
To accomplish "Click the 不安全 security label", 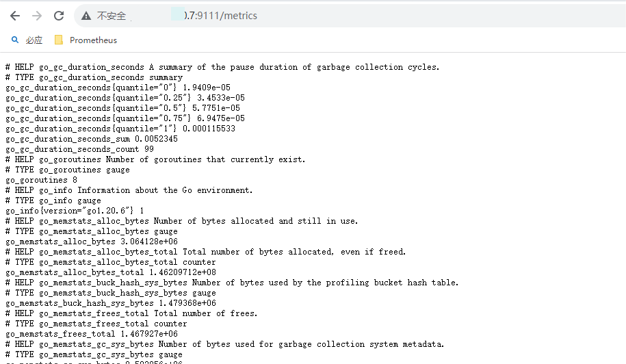I will click(111, 16).
